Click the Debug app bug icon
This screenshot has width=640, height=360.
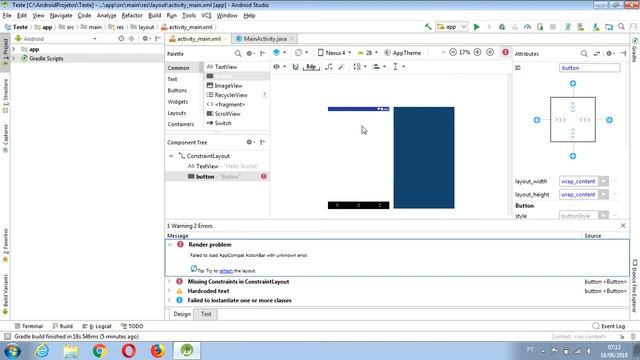pos(502,27)
